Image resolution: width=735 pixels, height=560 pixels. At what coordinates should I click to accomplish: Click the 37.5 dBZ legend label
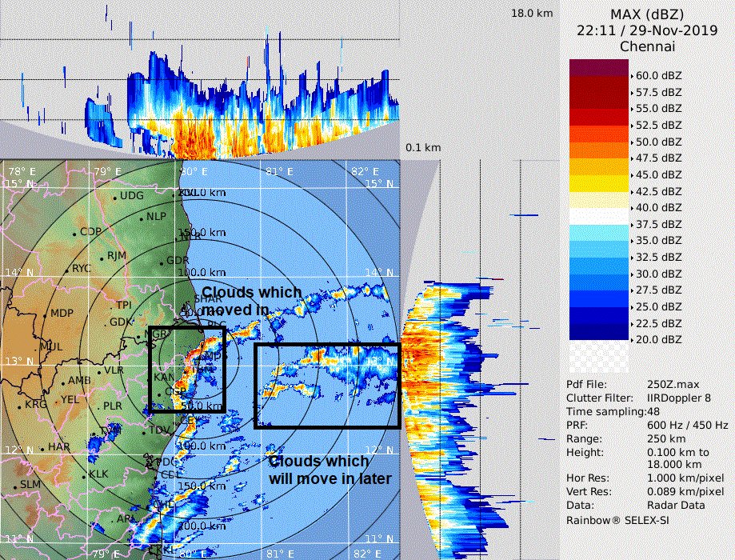[658, 224]
